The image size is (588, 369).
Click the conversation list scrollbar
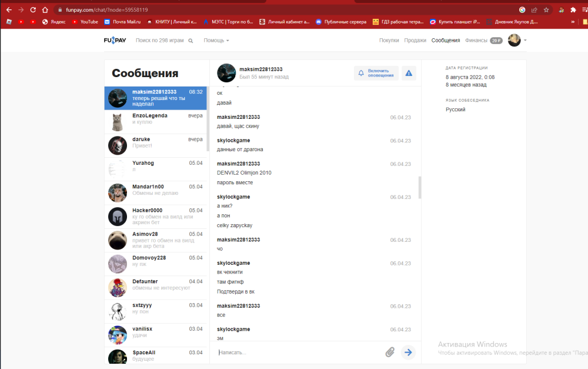[208, 119]
